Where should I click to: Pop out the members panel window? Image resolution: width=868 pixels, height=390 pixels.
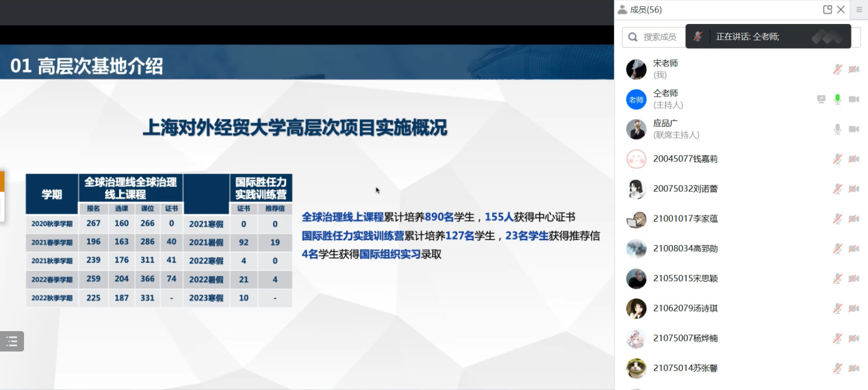[x=828, y=10]
